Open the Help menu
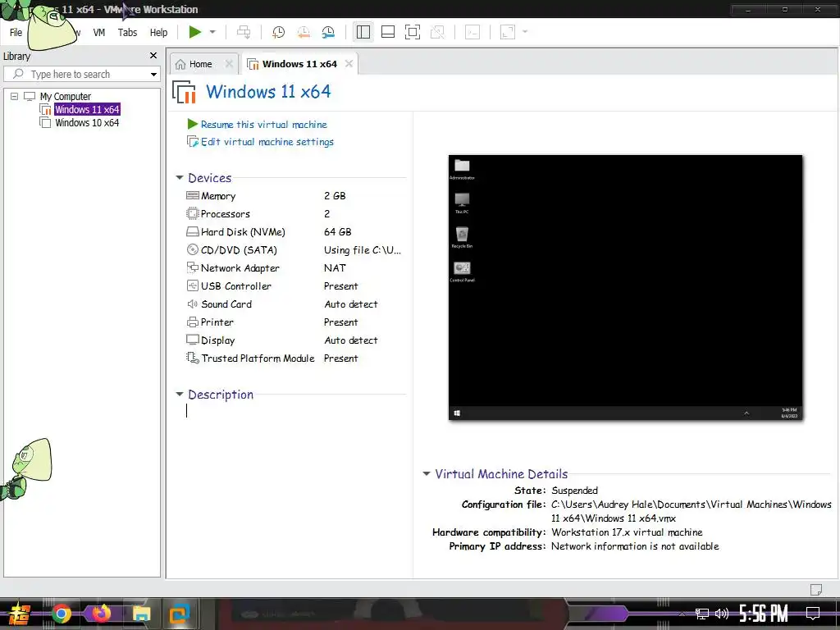 pos(158,33)
